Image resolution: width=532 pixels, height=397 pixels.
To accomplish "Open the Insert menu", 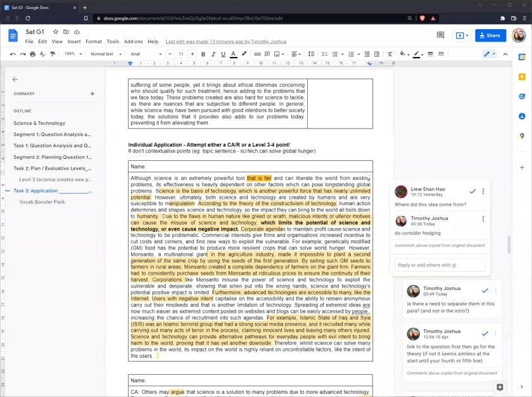I will 74,42.
